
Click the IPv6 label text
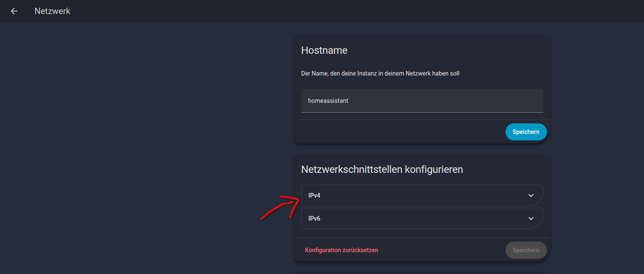314,219
